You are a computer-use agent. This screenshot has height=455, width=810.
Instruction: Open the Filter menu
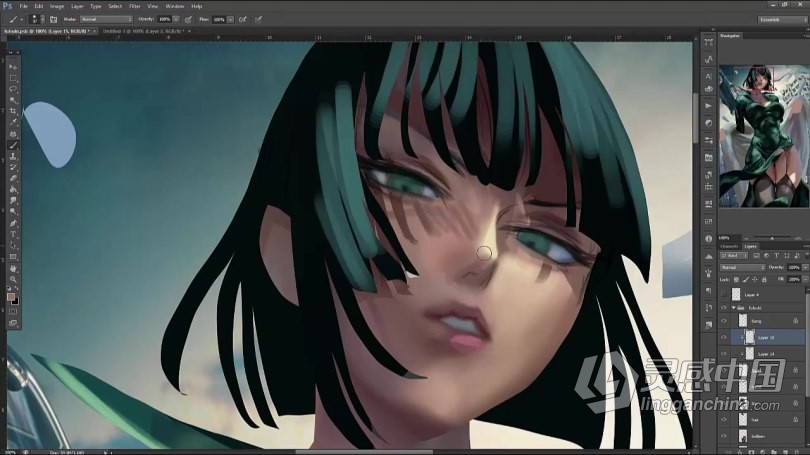pyautogui.click(x=135, y=6)
